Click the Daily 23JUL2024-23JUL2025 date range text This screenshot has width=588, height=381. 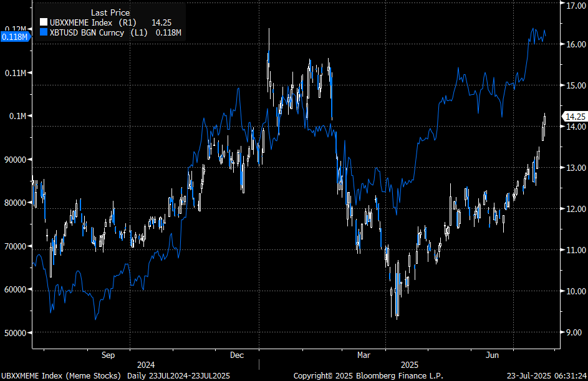[178, 376]
